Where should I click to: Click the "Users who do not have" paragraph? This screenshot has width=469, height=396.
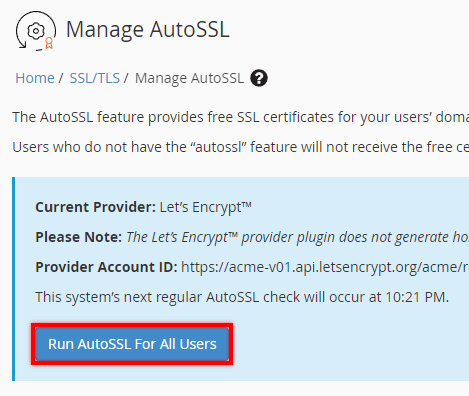click(x=241, y=147)
